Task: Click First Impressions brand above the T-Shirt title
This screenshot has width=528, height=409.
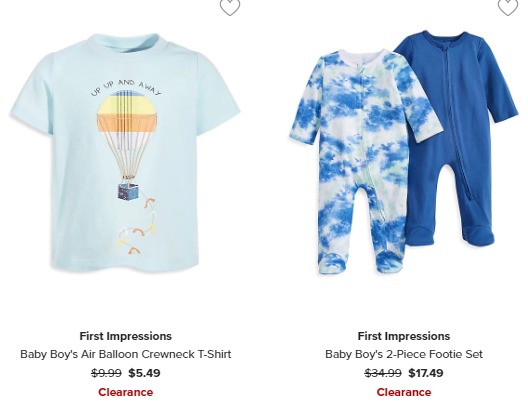Action: pos(126,336)
